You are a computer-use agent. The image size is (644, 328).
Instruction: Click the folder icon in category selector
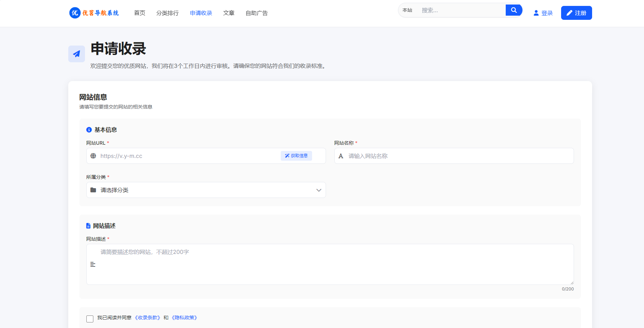[x=93, y=190]
